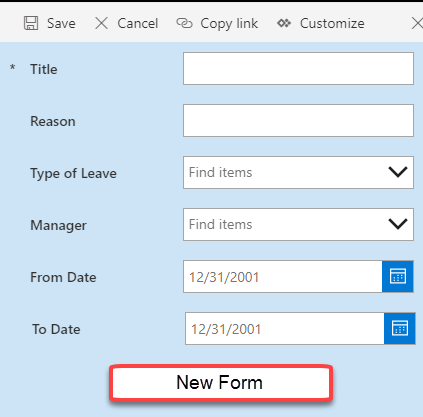423x417 pixels.
Task: Click the To Date text box
Action: (285, 329)
